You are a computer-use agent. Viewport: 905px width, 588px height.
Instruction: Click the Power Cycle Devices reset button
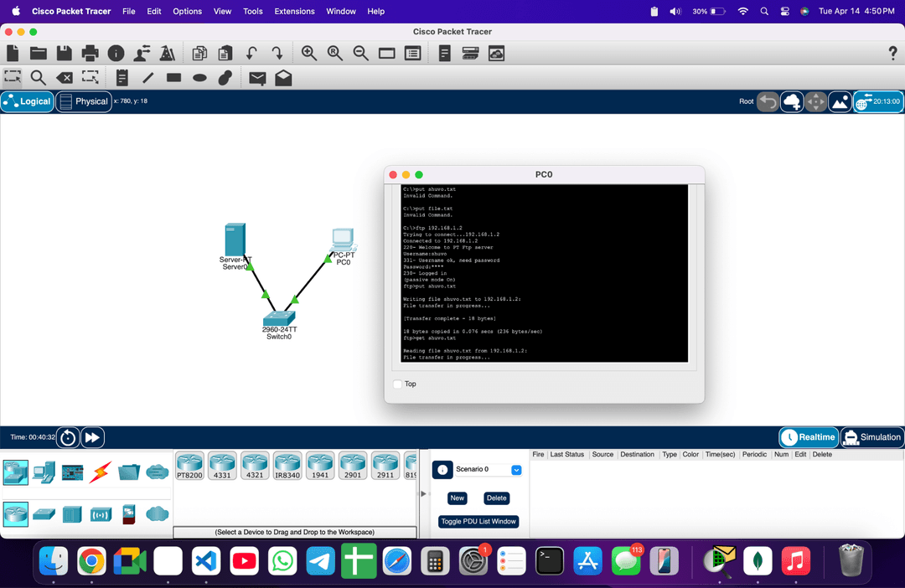(x=68, y=437)
